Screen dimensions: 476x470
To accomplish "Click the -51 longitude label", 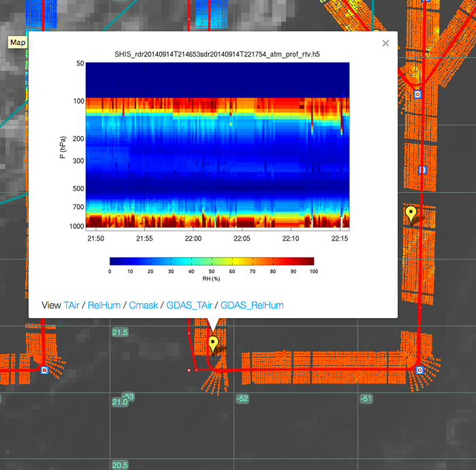I will (x=366, y=398).
